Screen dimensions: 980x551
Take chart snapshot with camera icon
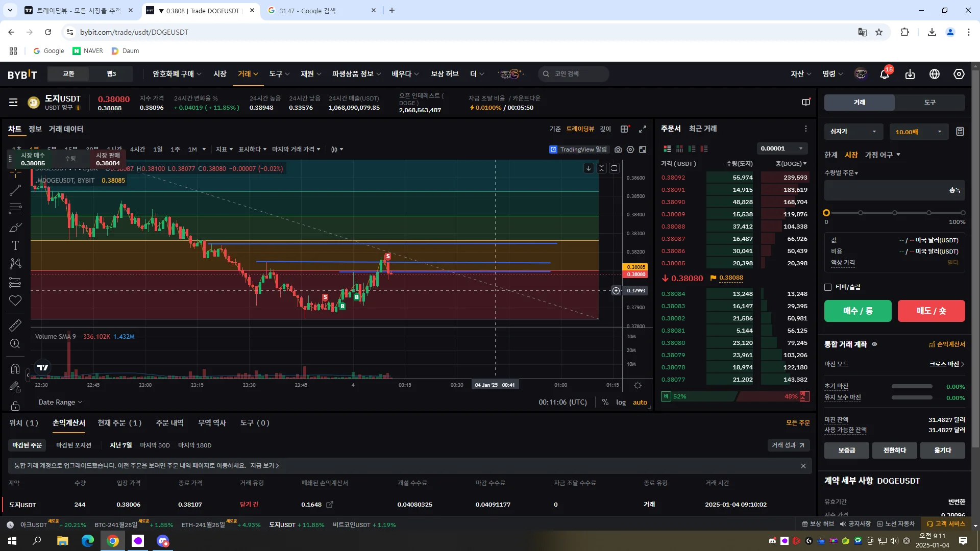(x=618, y=149)
